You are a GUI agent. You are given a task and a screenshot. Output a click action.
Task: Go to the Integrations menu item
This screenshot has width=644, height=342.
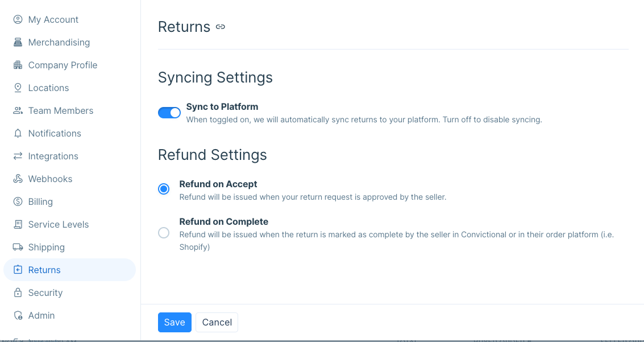[53, 156]
